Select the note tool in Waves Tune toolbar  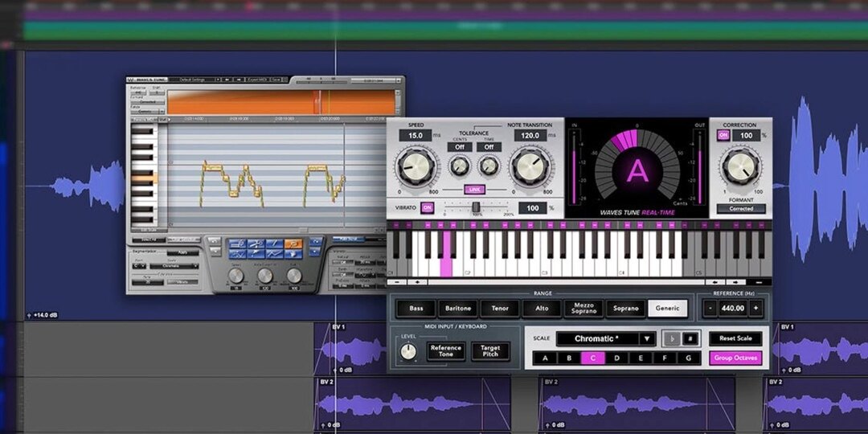coord(238,244)
